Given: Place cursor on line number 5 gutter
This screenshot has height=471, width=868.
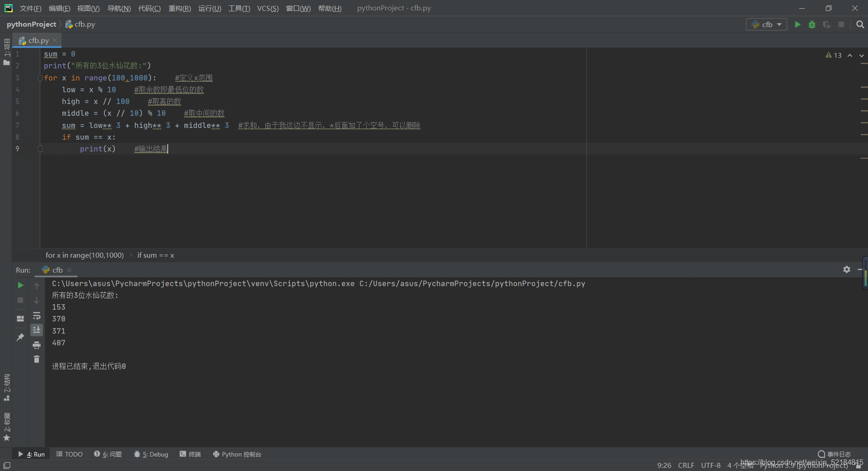Looking at the screenshot, I should (x=17, y=101).
